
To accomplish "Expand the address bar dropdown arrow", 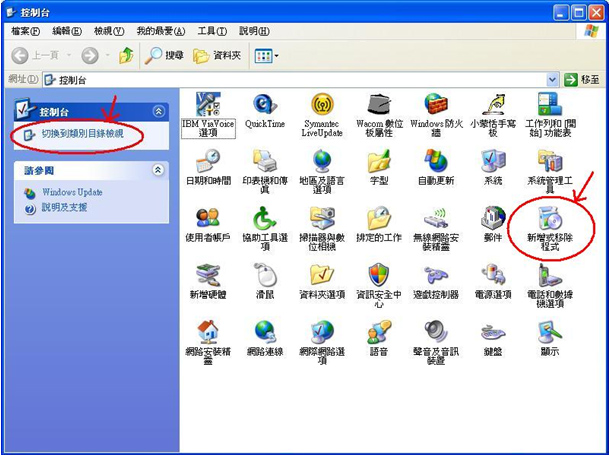I will (x=552, y=79).
